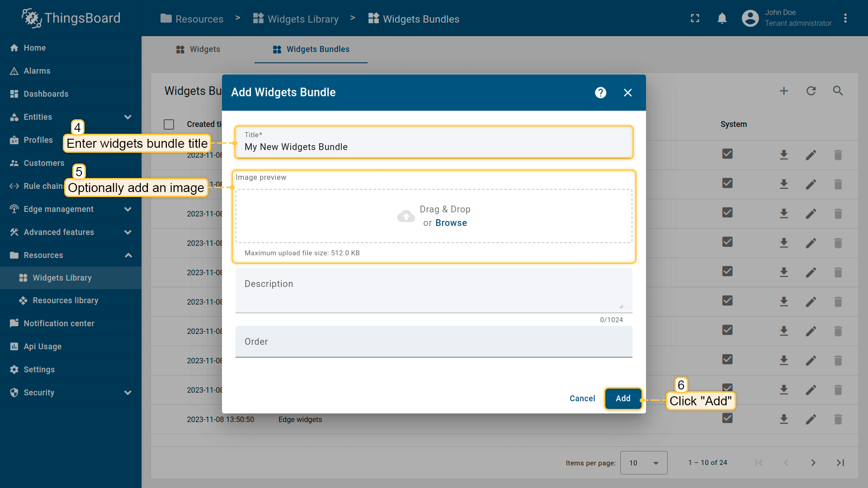Collapse the Resources sidebar section
The height and width of the screenshot is (488, 868).
pyautogui.click(x=128, y=255)
